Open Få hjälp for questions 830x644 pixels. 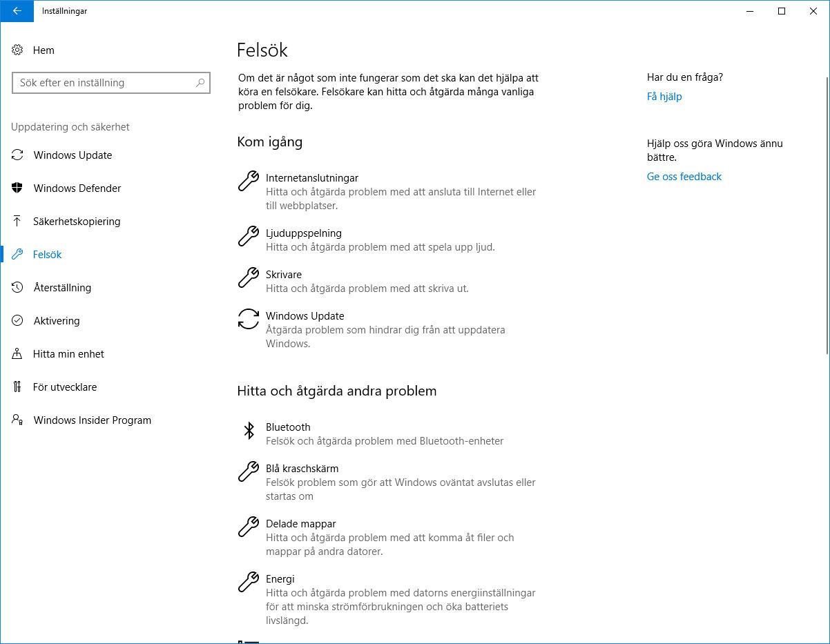point(664,97)
